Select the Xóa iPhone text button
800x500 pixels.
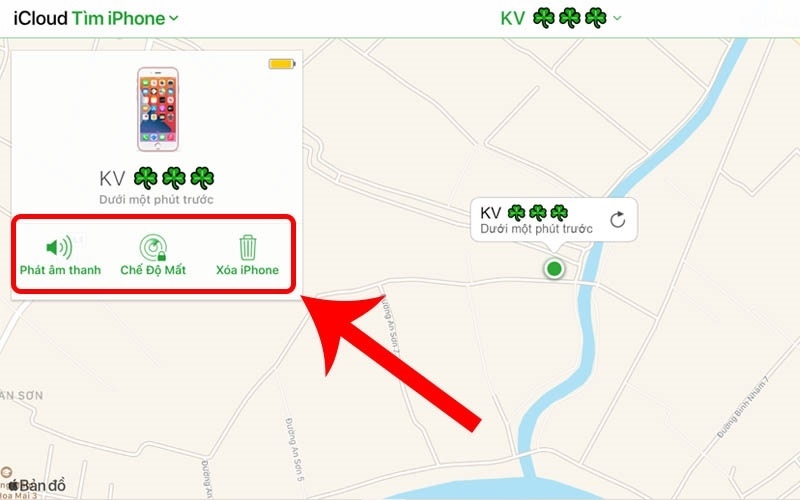(x=247, y=270)
